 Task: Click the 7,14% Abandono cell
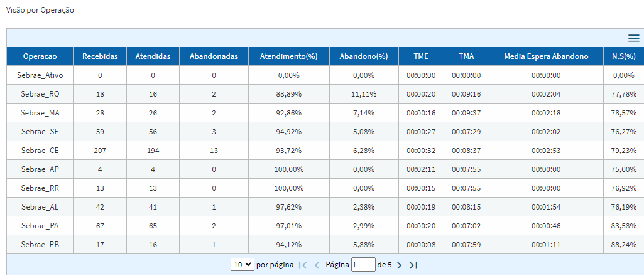(364, 113)
